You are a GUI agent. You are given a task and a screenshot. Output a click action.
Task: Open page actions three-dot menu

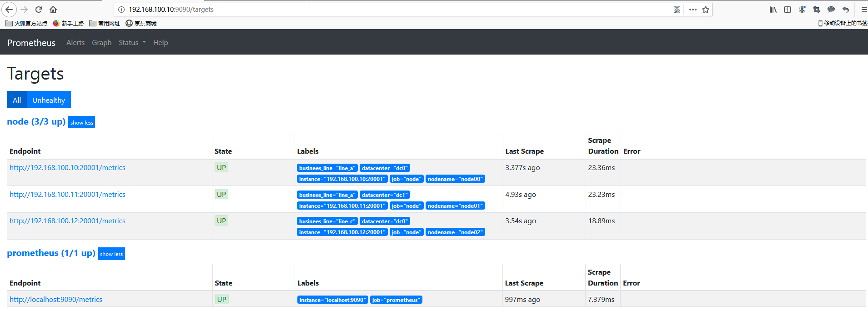(693, 10)
